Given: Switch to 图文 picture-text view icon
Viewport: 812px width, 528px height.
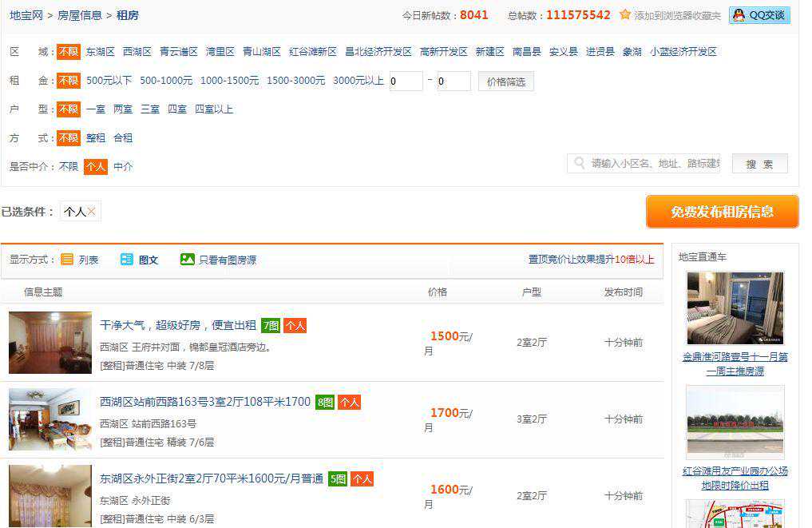Looking at the screenshot, I should (127, 260).
